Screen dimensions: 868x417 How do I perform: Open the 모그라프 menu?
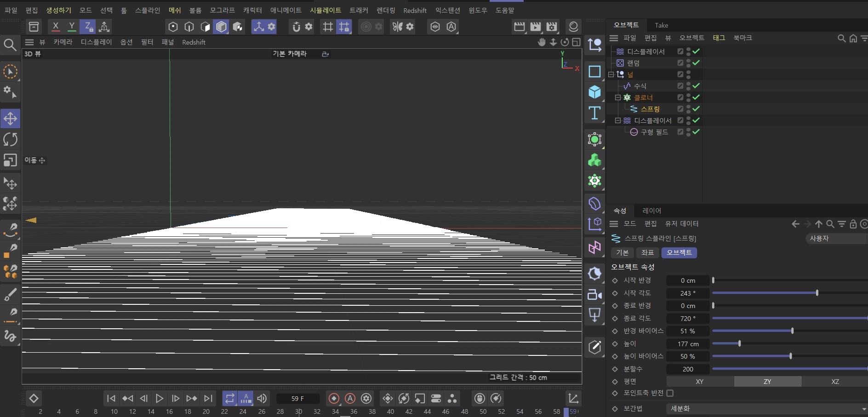pos(223,10)
